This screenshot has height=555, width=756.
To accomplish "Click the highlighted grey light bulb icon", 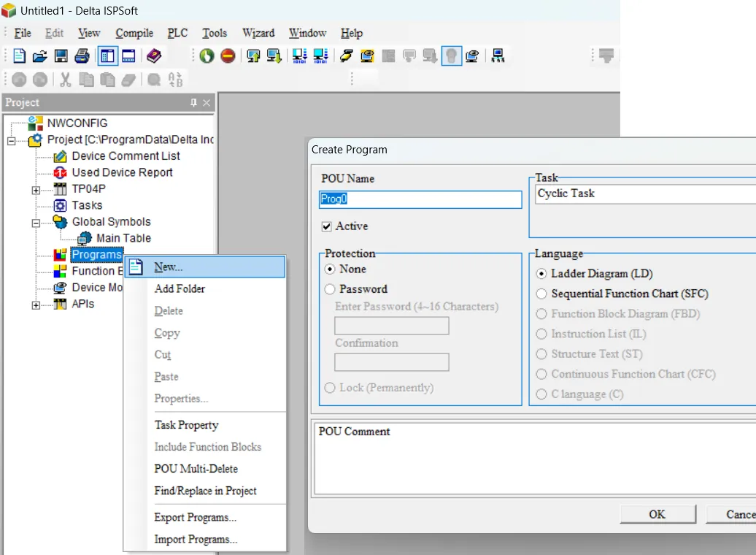I will 452,56.
